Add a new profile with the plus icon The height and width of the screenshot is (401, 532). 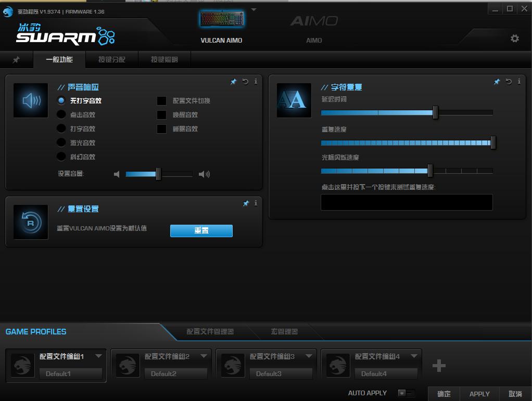[x=439, y=366]
